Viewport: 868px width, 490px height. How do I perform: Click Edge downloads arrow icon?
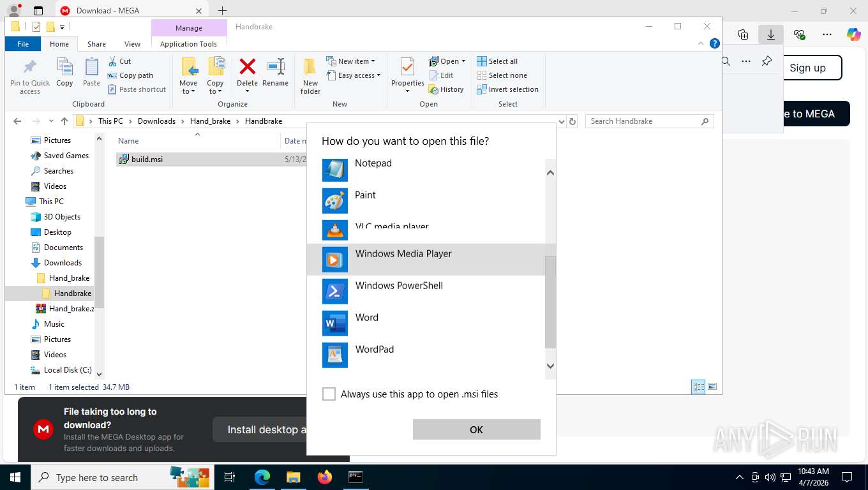pos(770,34)
